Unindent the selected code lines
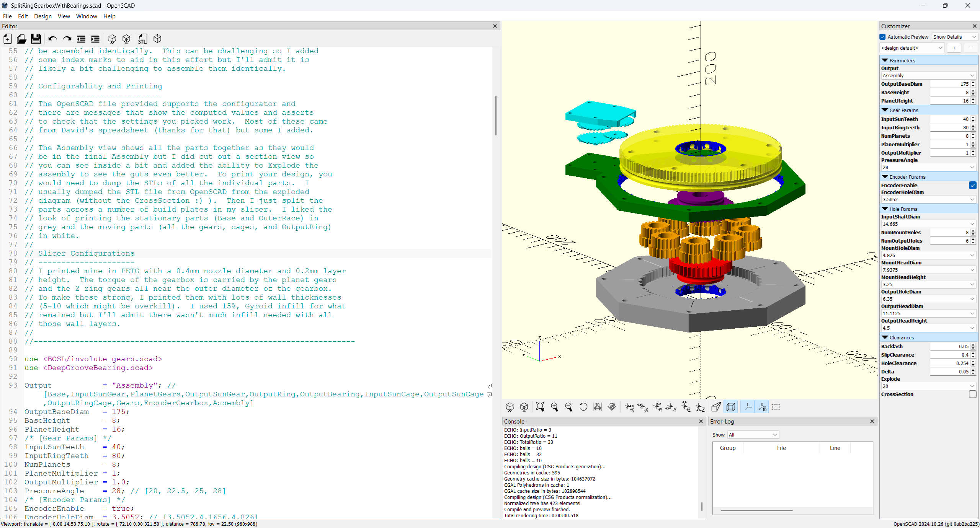 tap(81, 39)
